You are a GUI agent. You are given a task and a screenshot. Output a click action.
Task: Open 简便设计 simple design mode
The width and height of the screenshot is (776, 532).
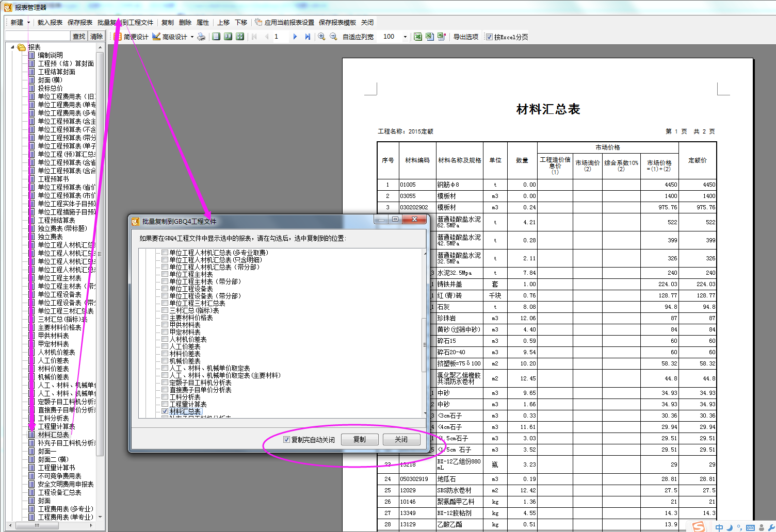pyautogui.click(x=131, y=37)
